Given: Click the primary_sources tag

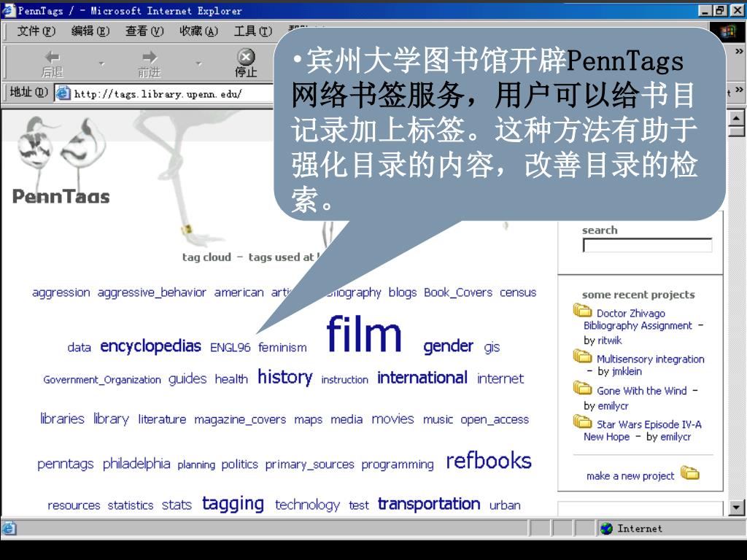Looking at the screenshot, I should click(309, 464).
